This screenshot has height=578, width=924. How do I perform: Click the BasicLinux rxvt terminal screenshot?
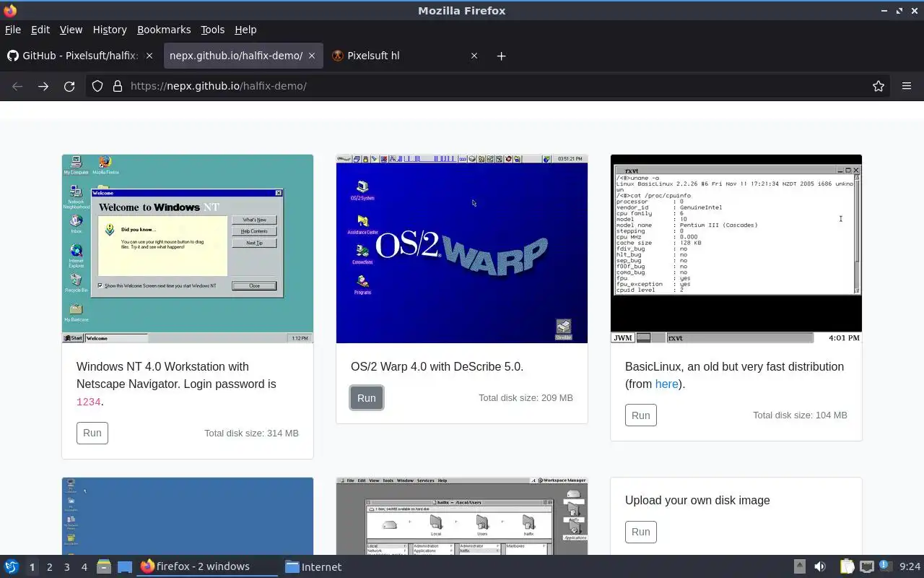click(736, 249)
